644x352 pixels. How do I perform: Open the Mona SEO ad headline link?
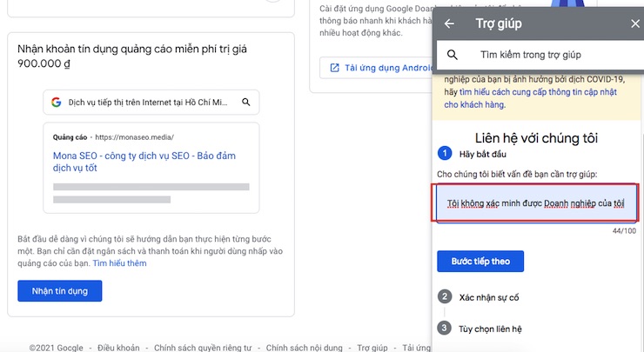(x=144, y=162)
